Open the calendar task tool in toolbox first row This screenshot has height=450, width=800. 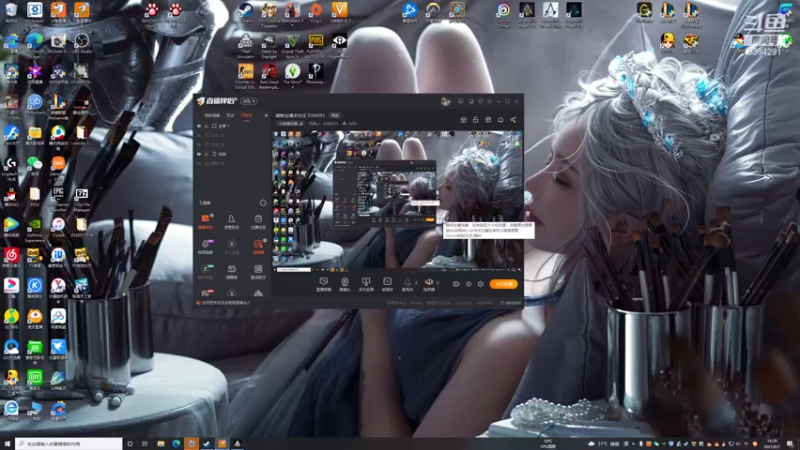258,221
